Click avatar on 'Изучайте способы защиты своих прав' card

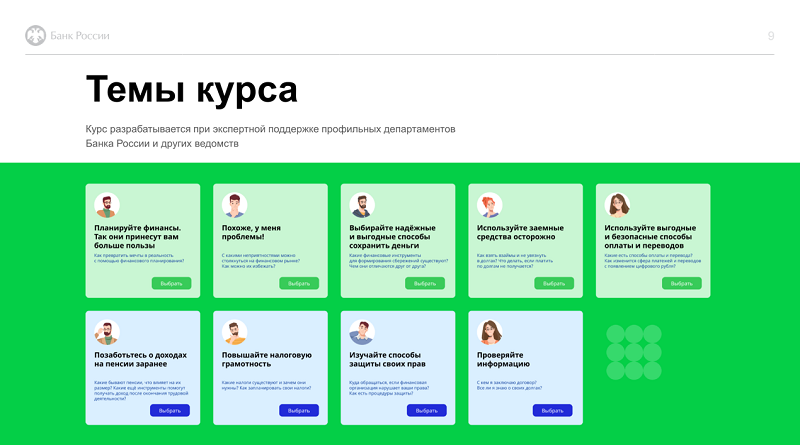tap(362, 333)
